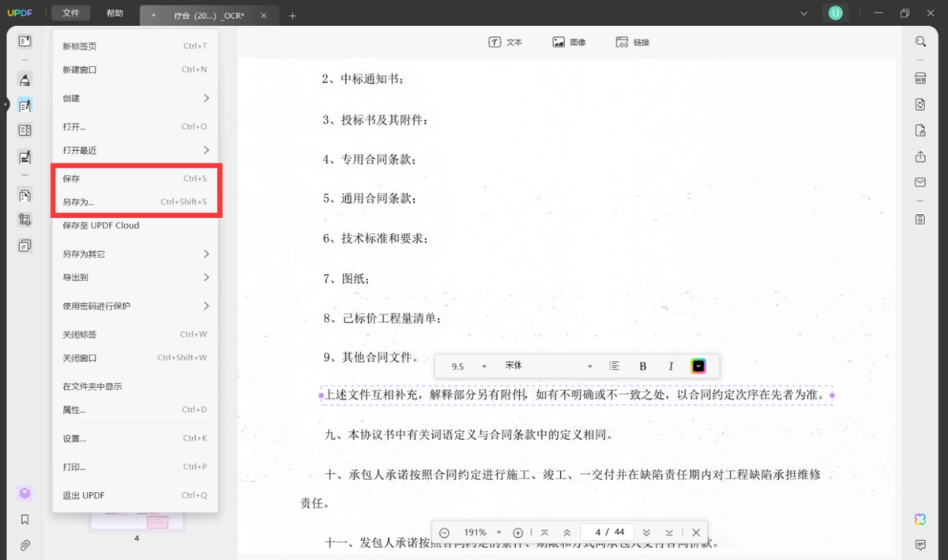Select page 4 thumbnail
Viewport: 948px width, 560px height.
[137, 521]
